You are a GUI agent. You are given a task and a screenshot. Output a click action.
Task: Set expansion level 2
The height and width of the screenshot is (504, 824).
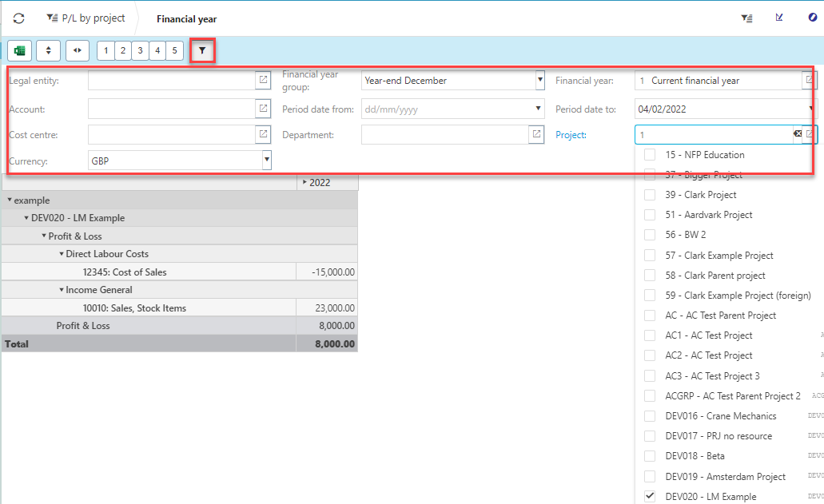click(x=123, y=51)
